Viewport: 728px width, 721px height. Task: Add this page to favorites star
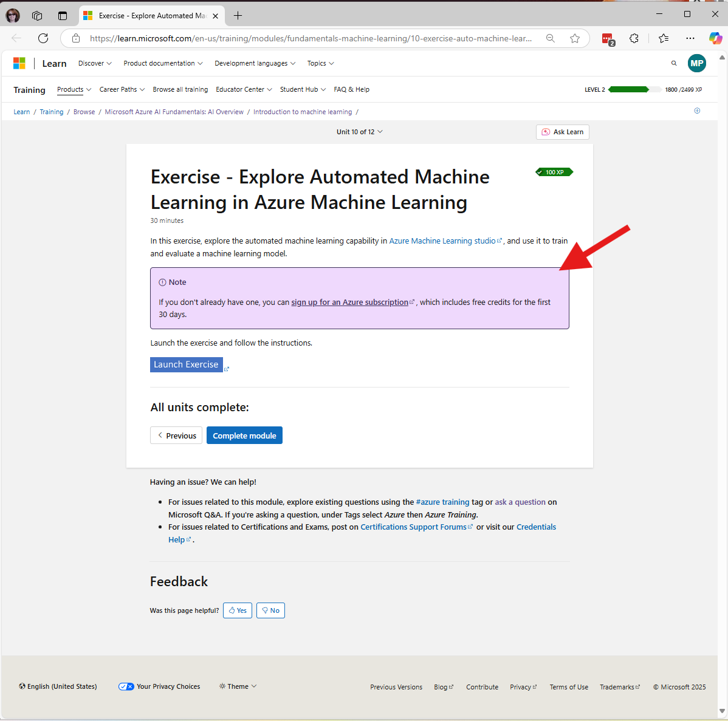[x=575, y=38]
